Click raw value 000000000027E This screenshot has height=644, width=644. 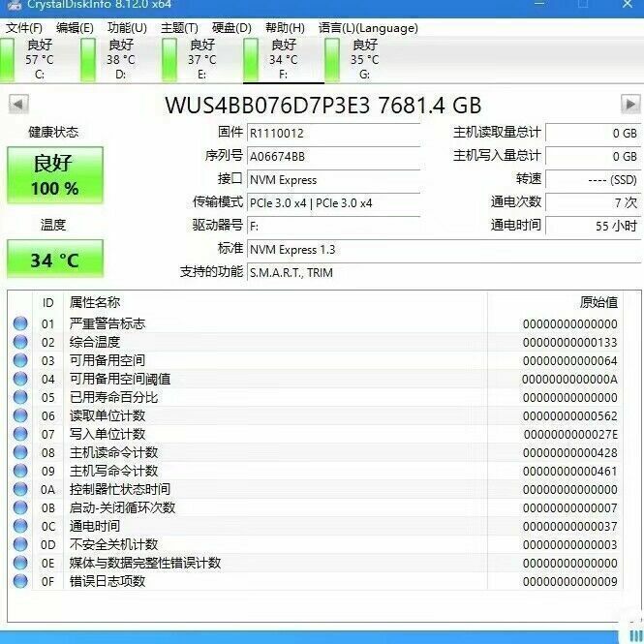coord(570,434)
